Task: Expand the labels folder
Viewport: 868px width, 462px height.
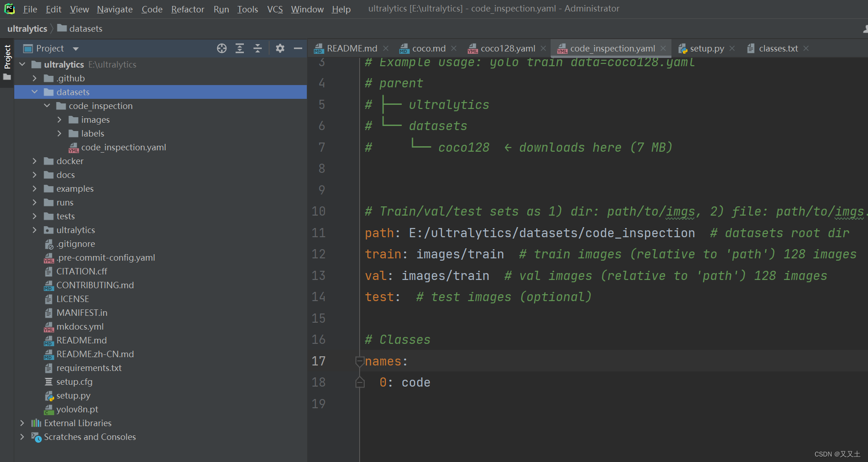Action: tap(59, 133)
